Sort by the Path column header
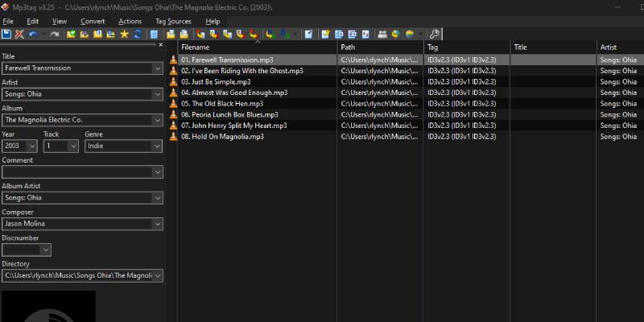644x322 pixels. (380, 47)
